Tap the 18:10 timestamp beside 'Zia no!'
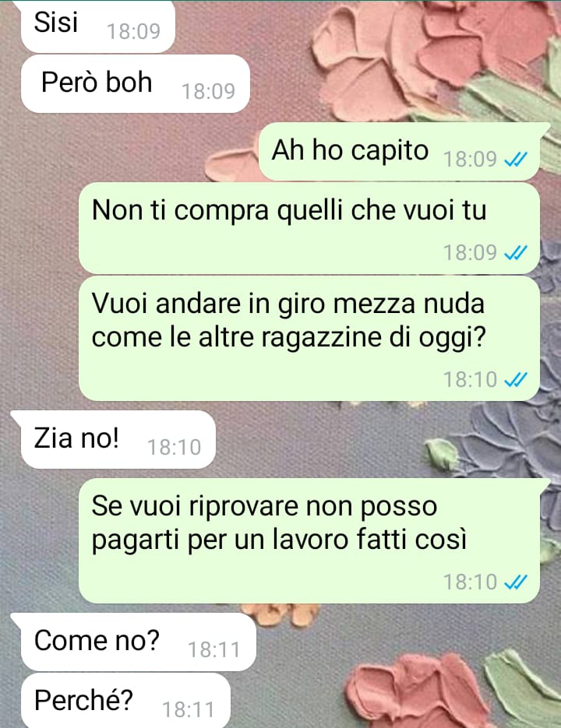The height and width of the screenshot is (728, 561). coord(174,448)
